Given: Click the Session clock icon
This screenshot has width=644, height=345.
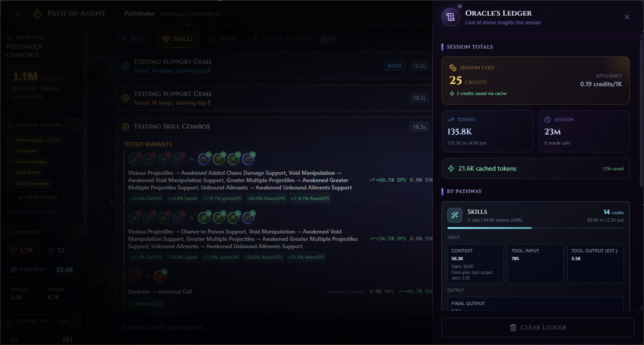Looking at the screenshot, I should (548, 120).
